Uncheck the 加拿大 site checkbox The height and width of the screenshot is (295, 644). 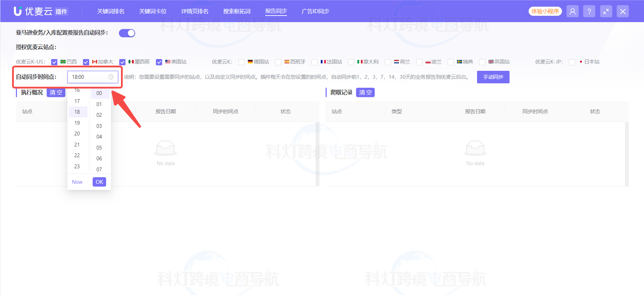[86, 62]
